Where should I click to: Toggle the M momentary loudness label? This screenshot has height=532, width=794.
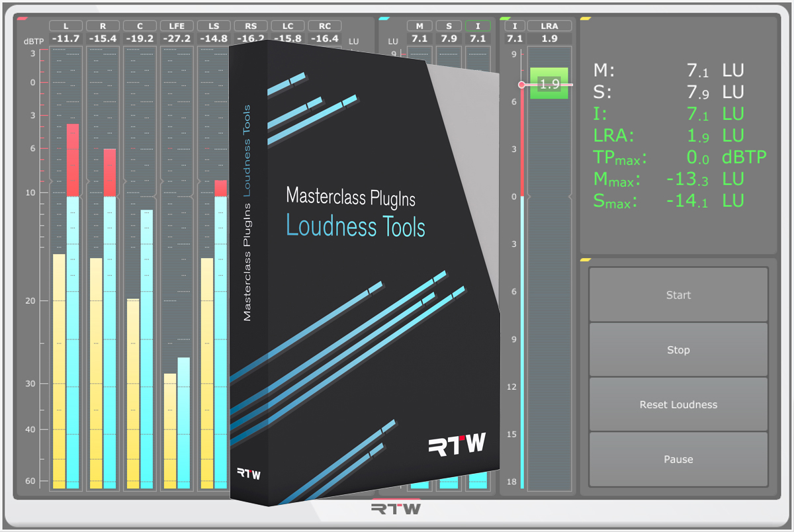(x=419, y=26)
